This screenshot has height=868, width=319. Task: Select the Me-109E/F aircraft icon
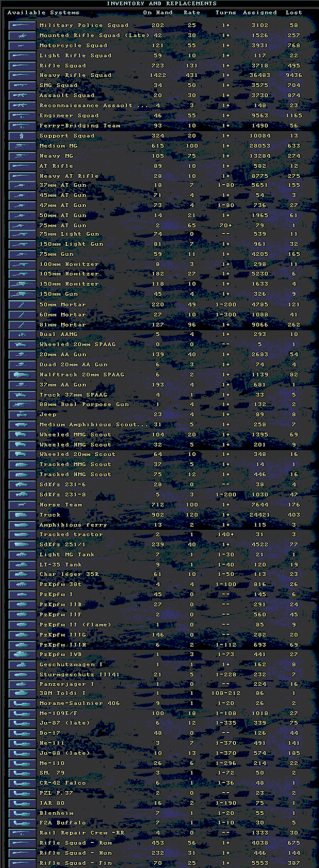22,714
